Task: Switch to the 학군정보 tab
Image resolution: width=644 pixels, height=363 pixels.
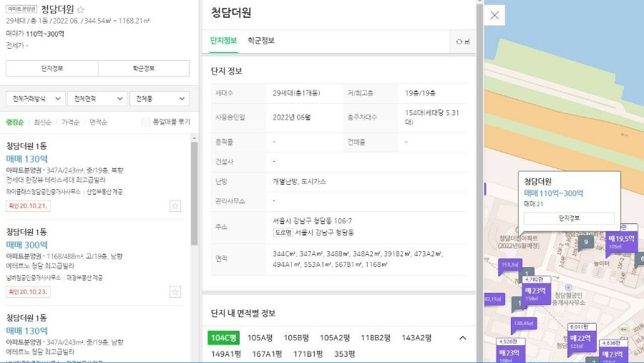Action: point(260,40)
